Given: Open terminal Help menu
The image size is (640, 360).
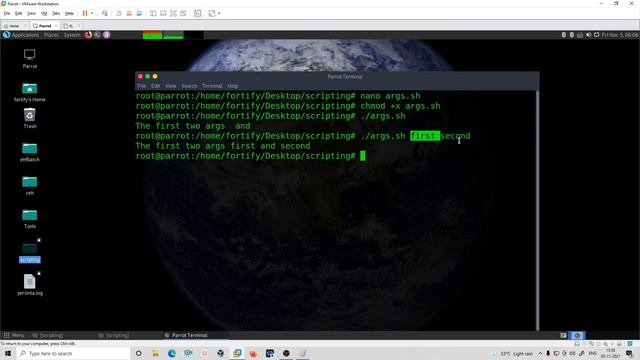Looking at the screenshot, I should tap(233, 86).
